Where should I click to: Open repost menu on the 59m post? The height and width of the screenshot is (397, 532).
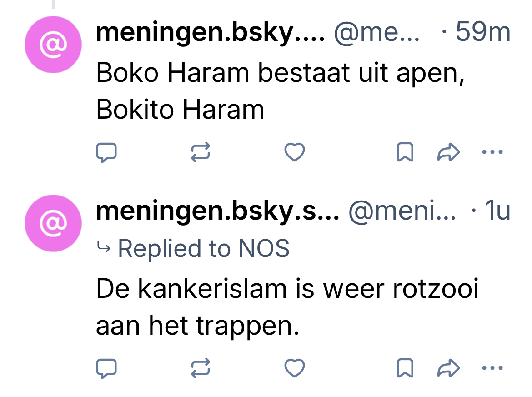200,153
